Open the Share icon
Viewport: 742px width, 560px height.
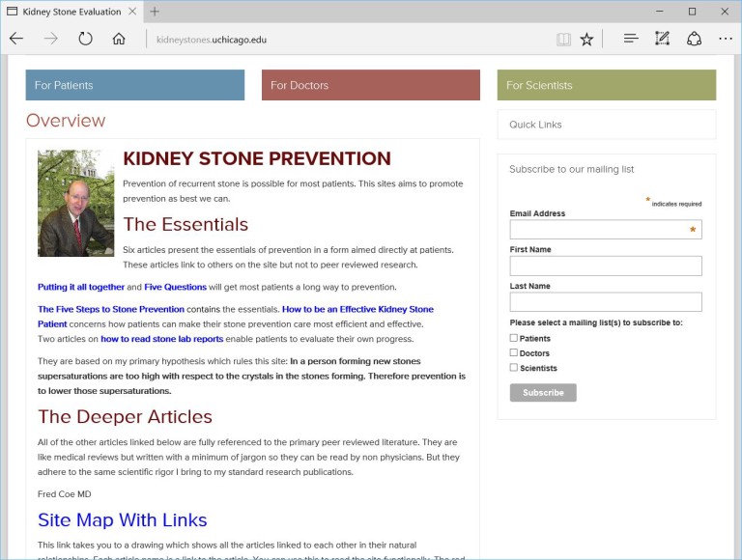(x=694, y=39)
